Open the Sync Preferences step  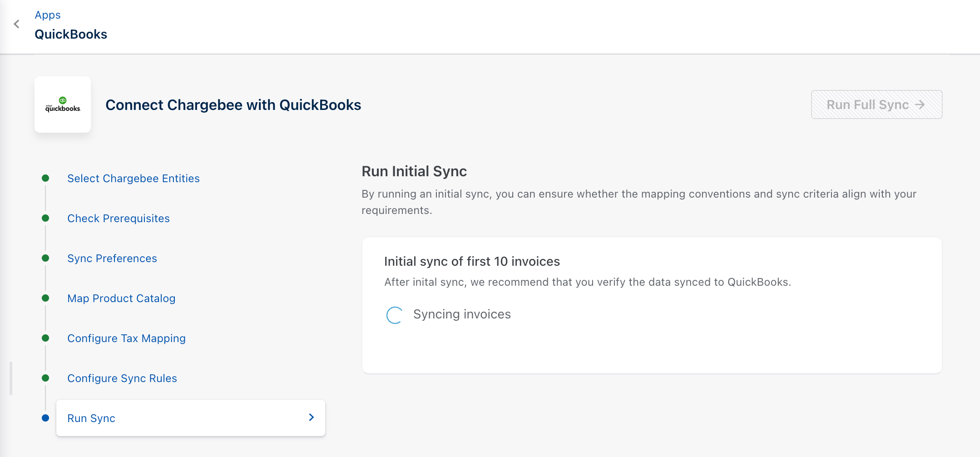[x=112, y=258]
